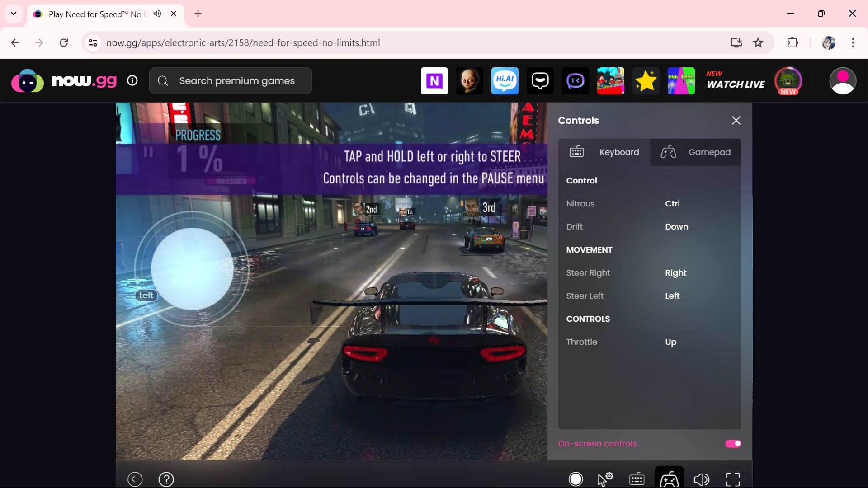Click the volume speaker icon in bottom toolbar
868x488 pixels.
[x=701, y=479]
